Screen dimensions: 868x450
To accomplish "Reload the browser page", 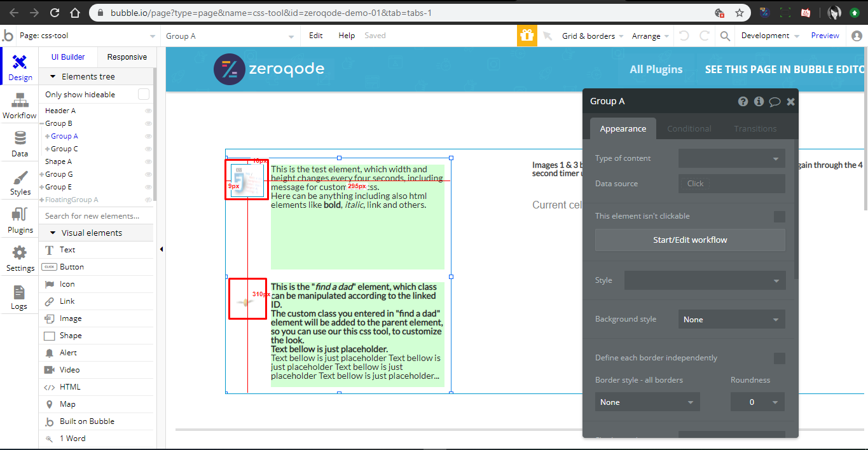I will 55,13.
